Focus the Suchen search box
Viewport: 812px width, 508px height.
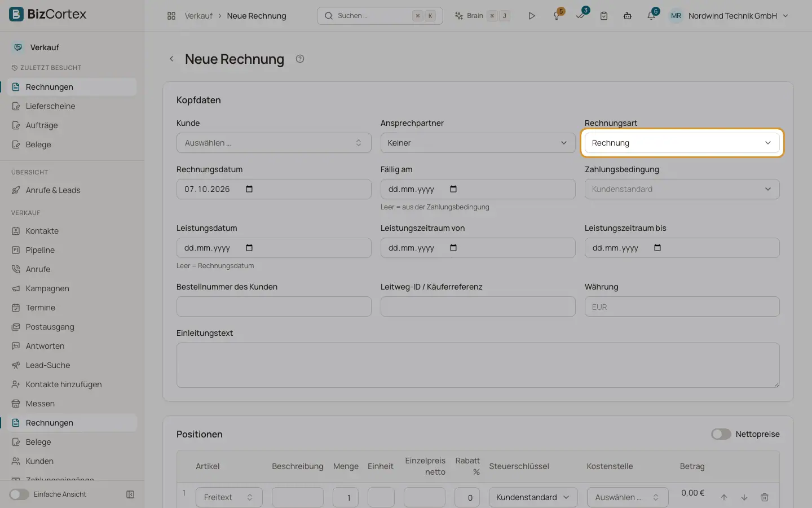pyautogui.click(x=380, y=16)
